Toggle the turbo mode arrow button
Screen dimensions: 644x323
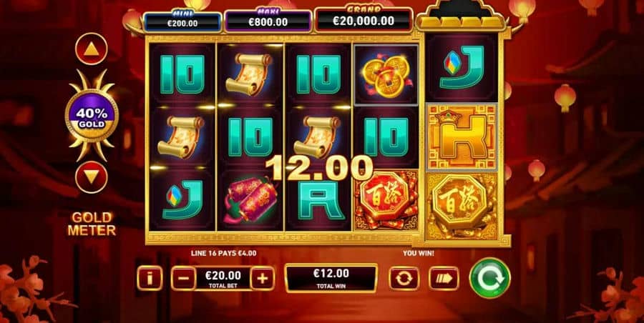pyautogui.click(x=444, y=278)
